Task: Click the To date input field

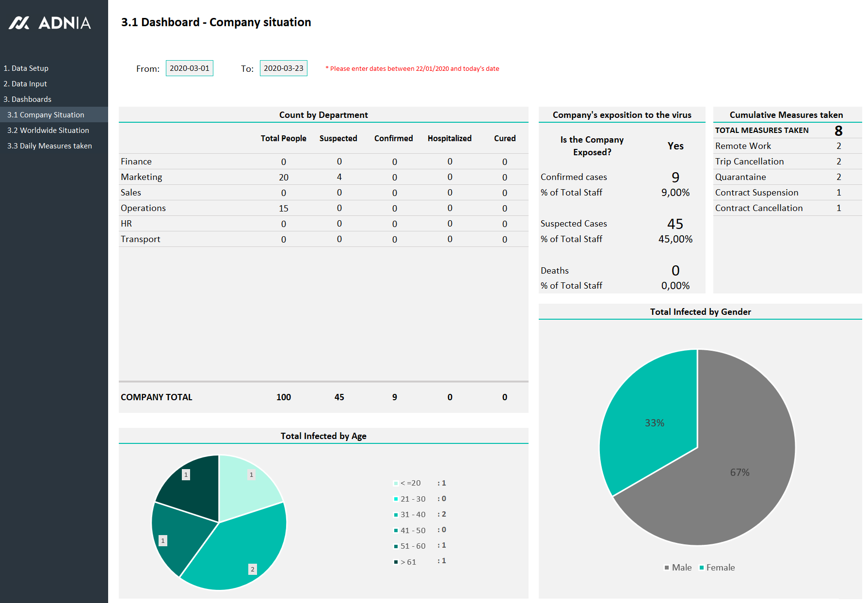Action: pyautogui.click(x=283, y=68)
